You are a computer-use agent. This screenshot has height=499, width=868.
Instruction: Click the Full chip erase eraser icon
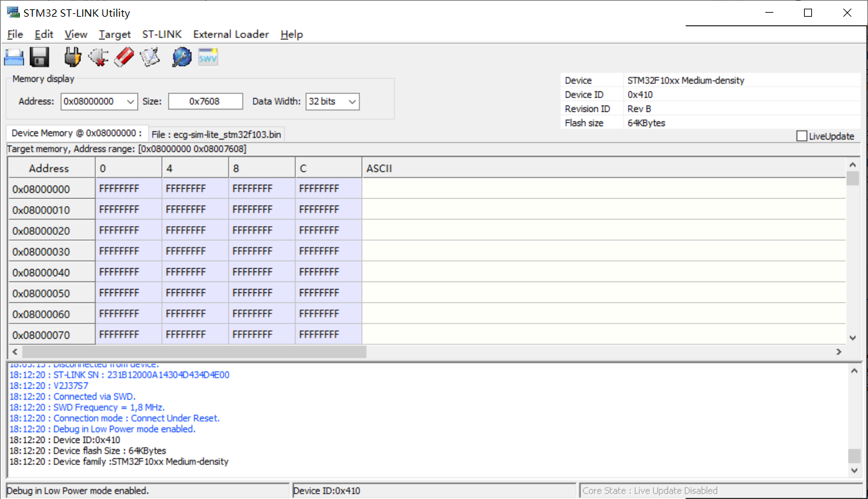[x=124, y=57]
